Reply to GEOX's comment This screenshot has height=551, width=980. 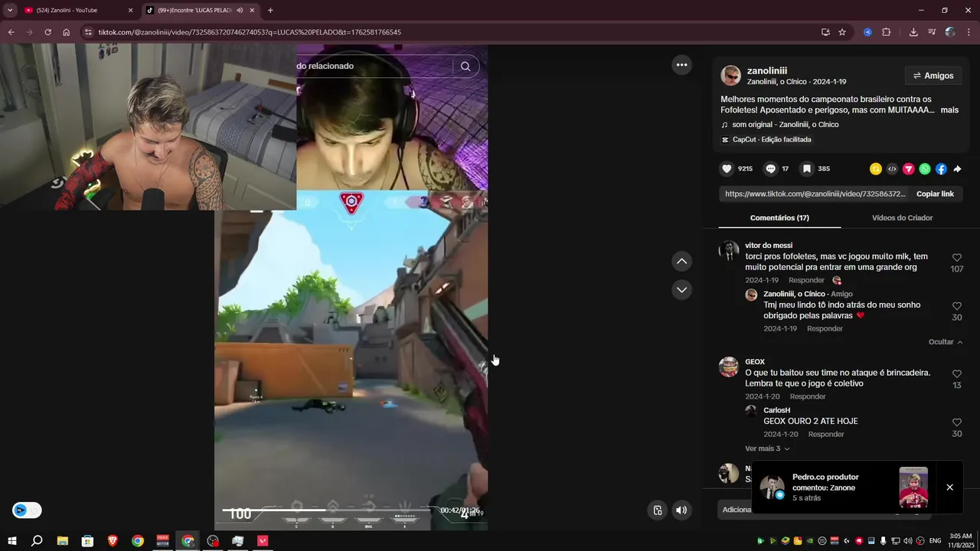(x=808, y=396)
